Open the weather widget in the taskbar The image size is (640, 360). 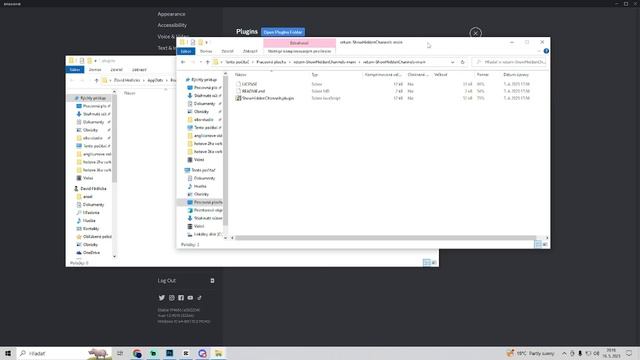(x=531, y=353)
